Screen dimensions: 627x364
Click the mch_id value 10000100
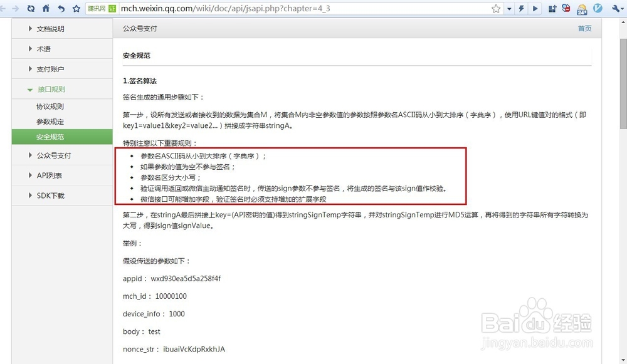[171, 296]
